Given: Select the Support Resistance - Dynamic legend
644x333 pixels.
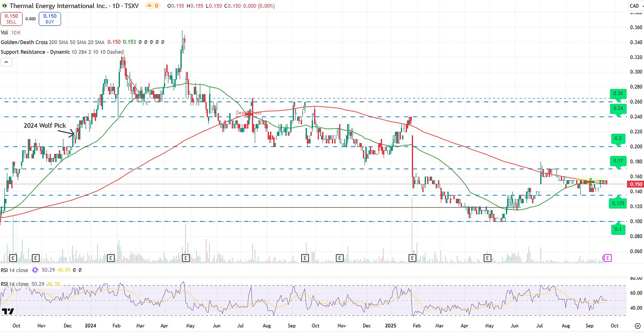Looking at the screenshot, I should click(62, 52).
